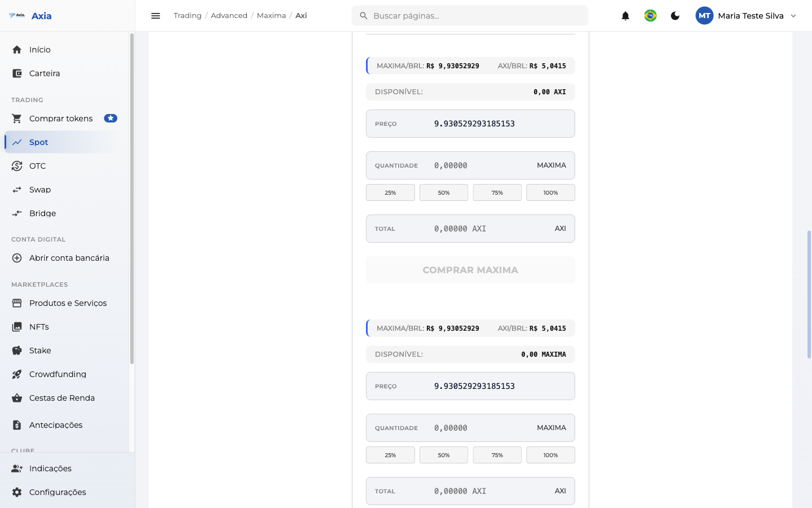This screenshot has height=508, width=812.
Task: Open Antecipações document icon
Action: (x=17, y=425)
